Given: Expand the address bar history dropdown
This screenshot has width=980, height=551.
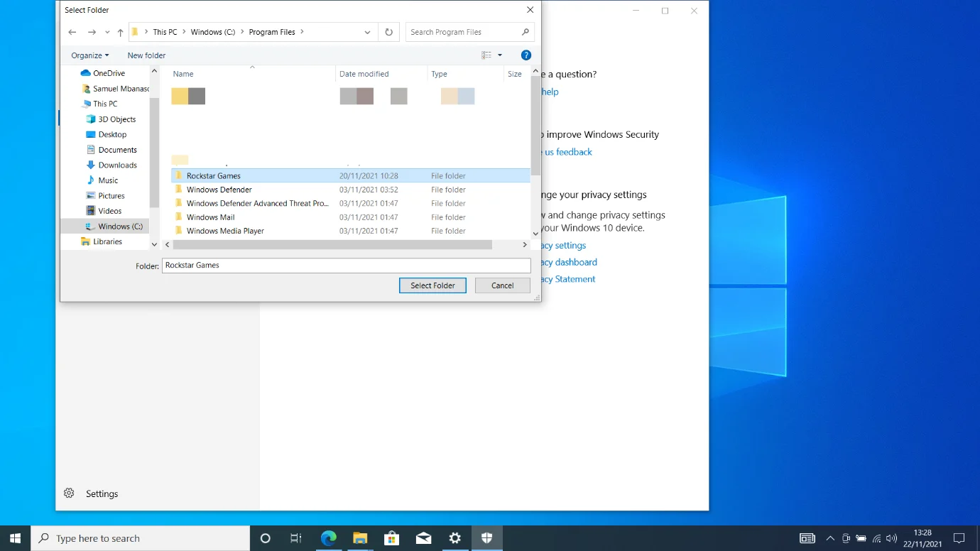Looking at the screenshot, I should click(367, 32).
